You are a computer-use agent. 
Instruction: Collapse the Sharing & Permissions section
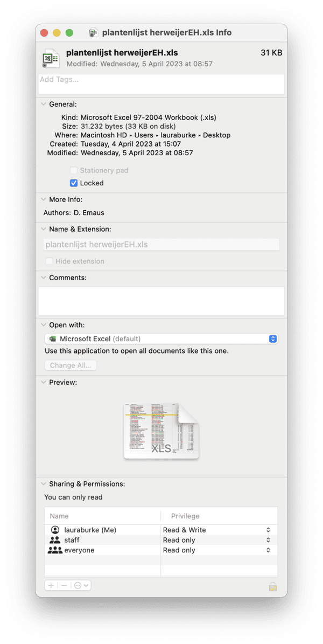pyautogui.click(x=44, y=484)
